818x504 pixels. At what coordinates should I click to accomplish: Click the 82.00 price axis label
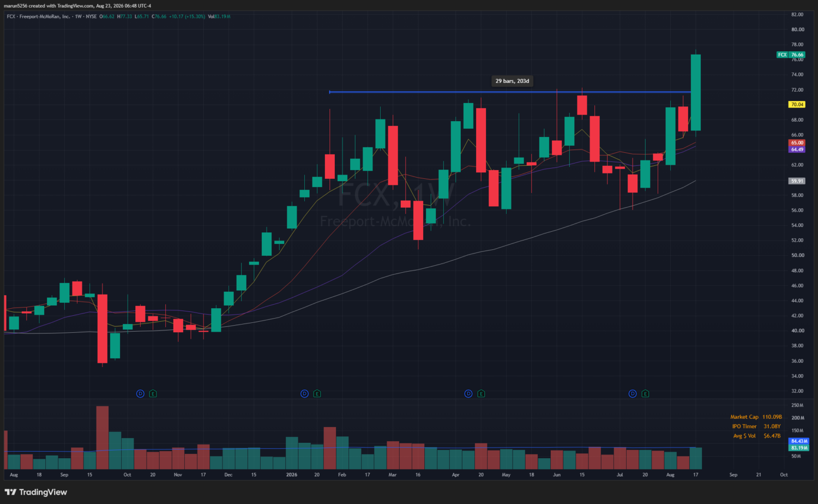(797, 15)
